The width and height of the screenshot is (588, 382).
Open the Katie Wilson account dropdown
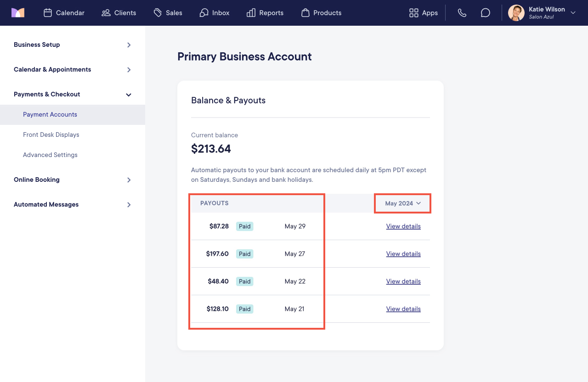(542, 13)
